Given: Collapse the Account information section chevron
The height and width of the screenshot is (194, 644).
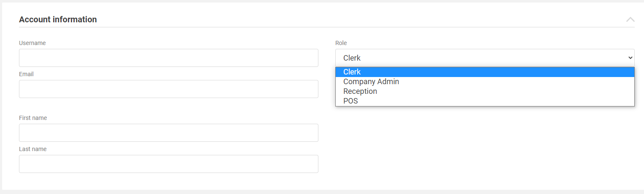Looking at the screenshot, I should coord(630,19).
